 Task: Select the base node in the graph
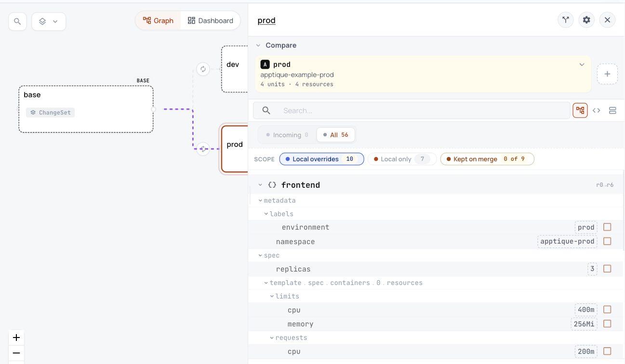coord(86,109)
